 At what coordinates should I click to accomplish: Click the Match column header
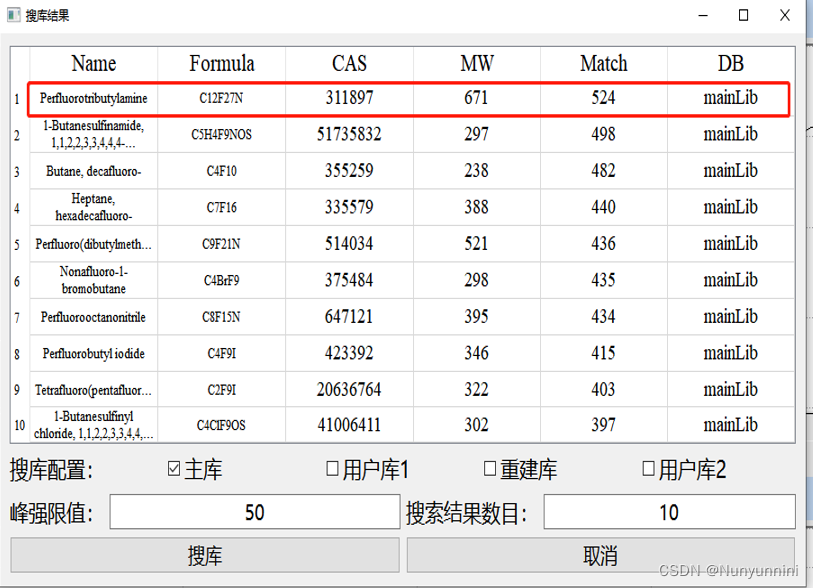(x=603, y=63)
